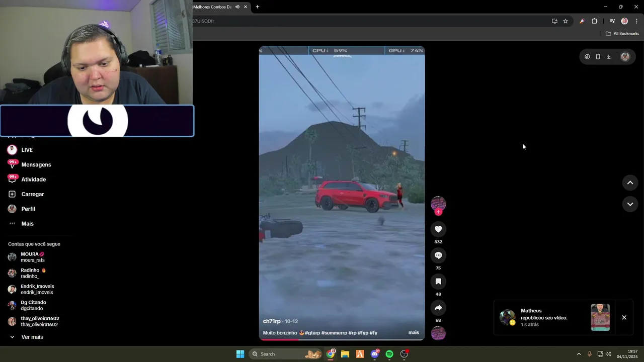Click the phone app icon in top-right pill
Image resolution: width=644 pixels, height=362 pixels.
click(598, 57)
